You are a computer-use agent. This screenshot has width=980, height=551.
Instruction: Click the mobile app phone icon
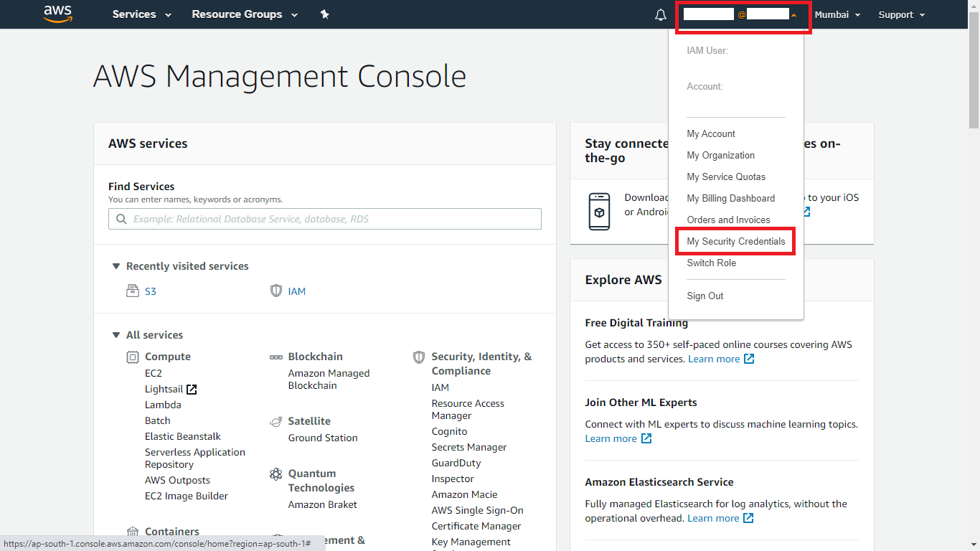599,212
